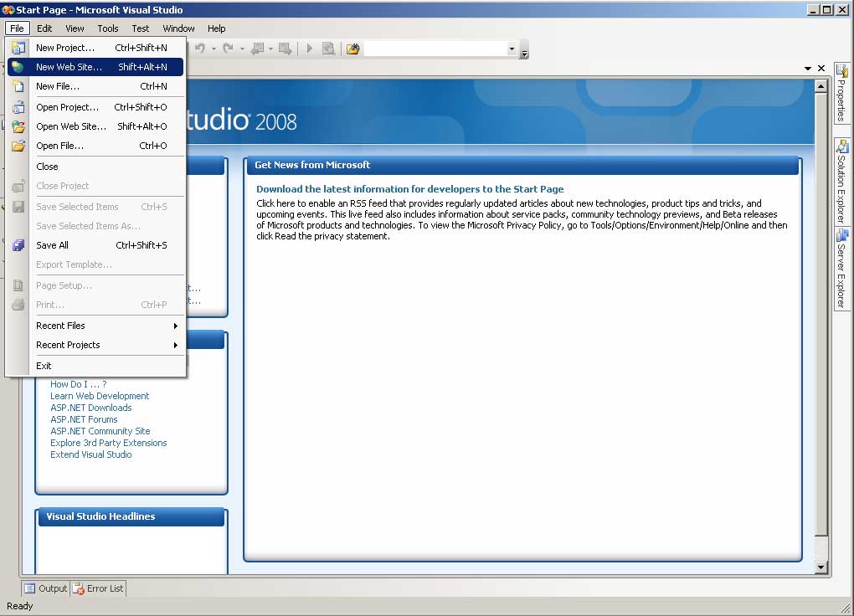The width and height of the screenshot is (854, 616).
Task: Open the Navigate Backward dropdown arrow
Action: 270,49
